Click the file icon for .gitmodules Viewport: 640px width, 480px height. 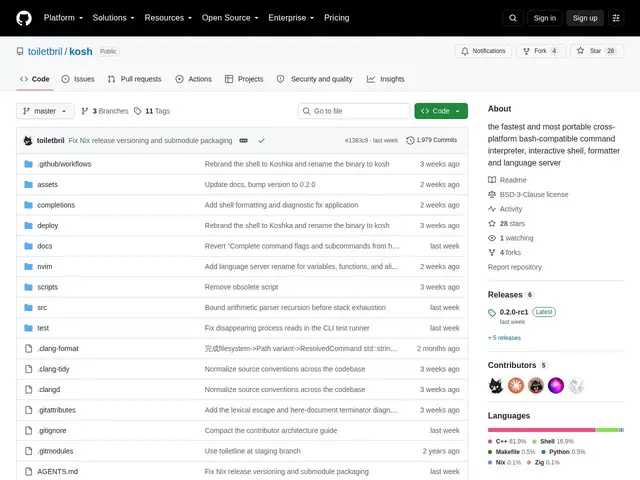coord(28,451)
